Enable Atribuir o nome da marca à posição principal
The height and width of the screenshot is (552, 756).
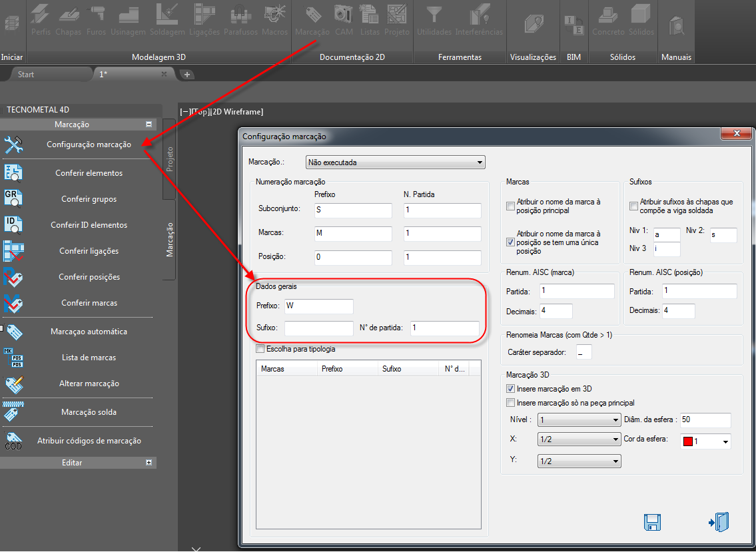click(x=511, y=206)
